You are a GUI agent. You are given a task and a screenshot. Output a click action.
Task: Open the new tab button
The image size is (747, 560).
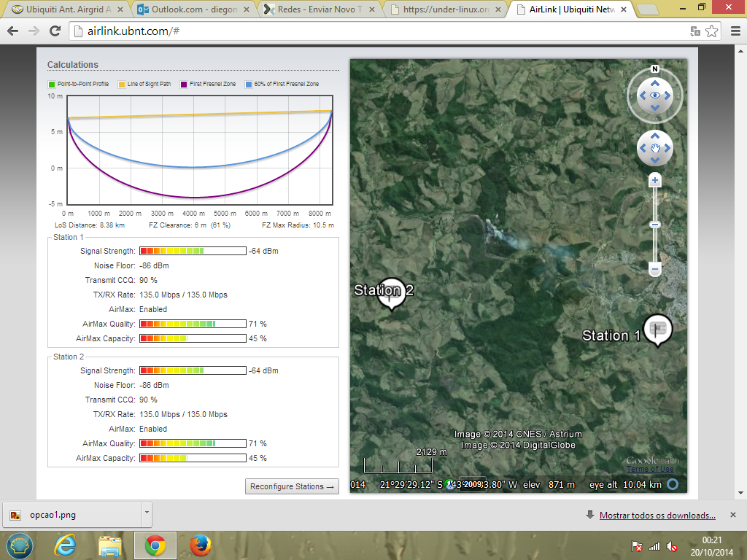(648, 9)
